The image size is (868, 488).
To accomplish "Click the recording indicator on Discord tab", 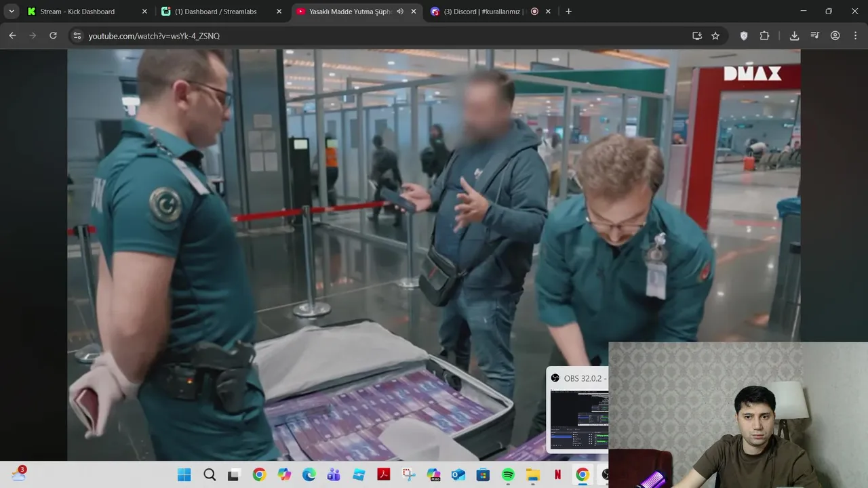I will [x=534, y=12].
